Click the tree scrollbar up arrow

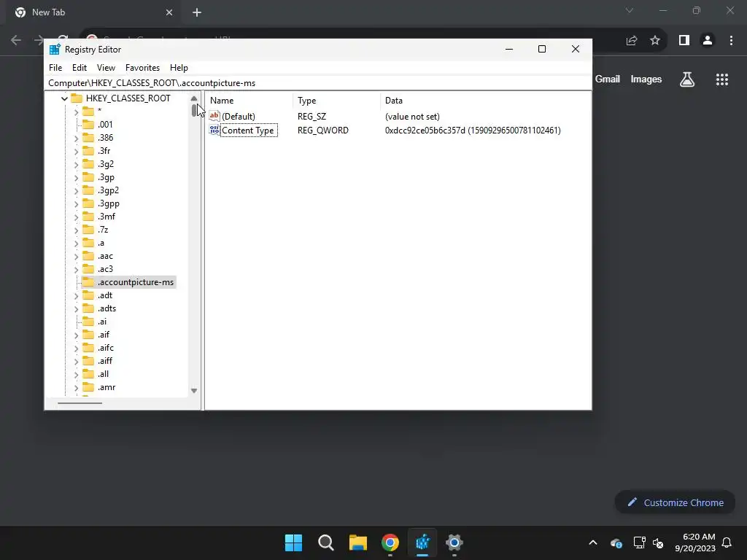194,98
